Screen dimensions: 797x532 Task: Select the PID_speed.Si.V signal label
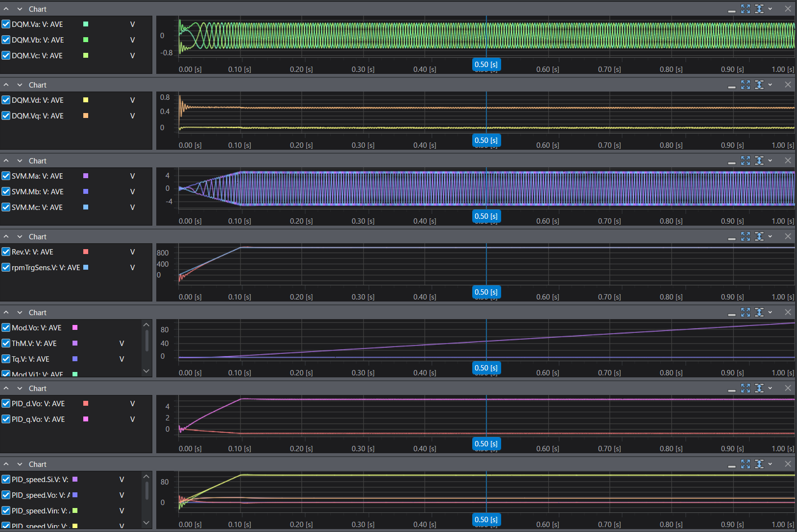pyautogui.click(x=40, y=479)
